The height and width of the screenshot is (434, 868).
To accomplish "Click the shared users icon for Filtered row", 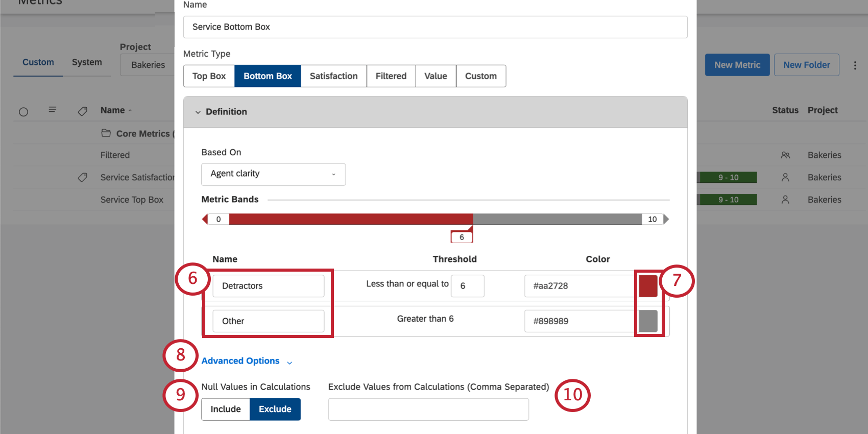I will [785, 155].
